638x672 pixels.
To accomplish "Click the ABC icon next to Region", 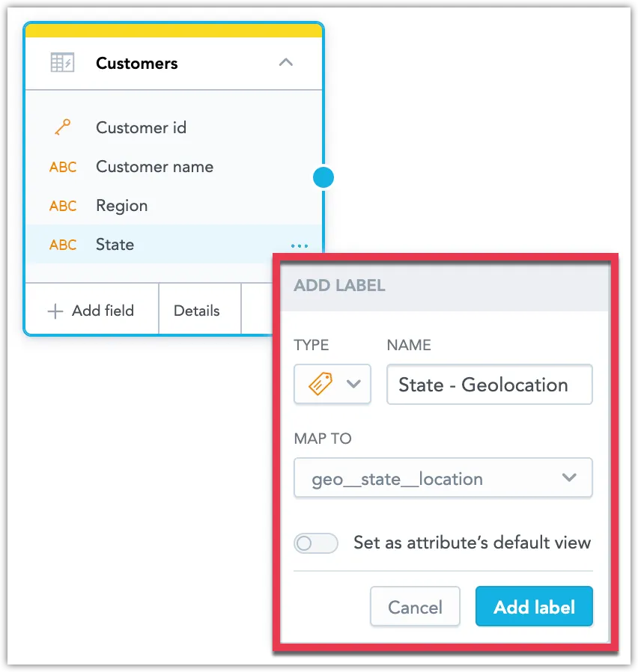I will tap(62, 206).
